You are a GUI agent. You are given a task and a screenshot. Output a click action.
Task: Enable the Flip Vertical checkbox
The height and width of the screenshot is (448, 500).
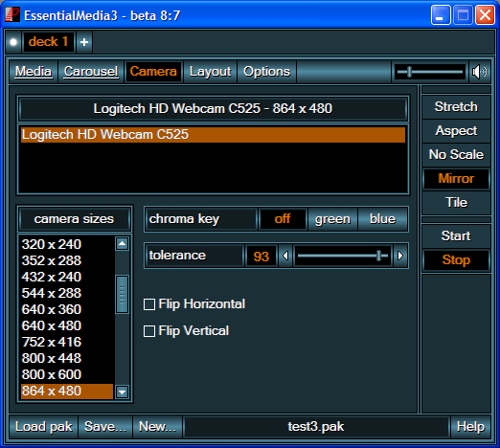[x=149, y=331]
